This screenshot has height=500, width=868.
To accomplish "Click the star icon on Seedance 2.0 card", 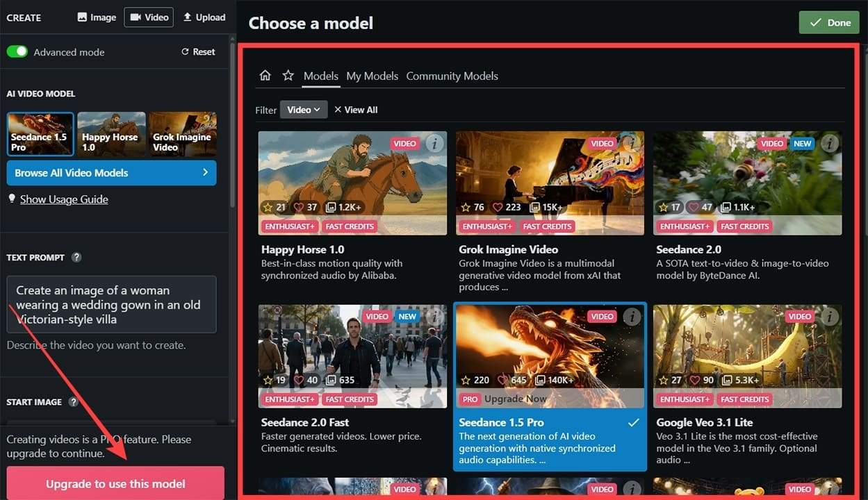I will 663,207.
